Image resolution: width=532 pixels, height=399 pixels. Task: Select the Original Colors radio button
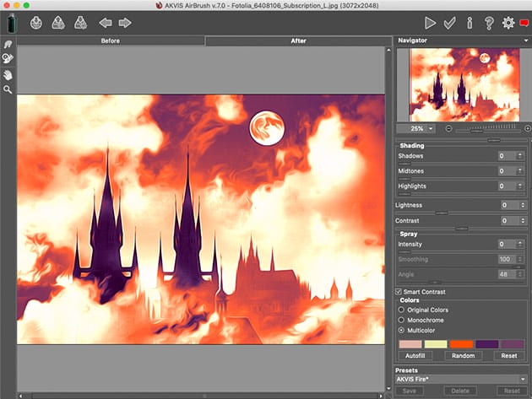[x=402, y=310]
